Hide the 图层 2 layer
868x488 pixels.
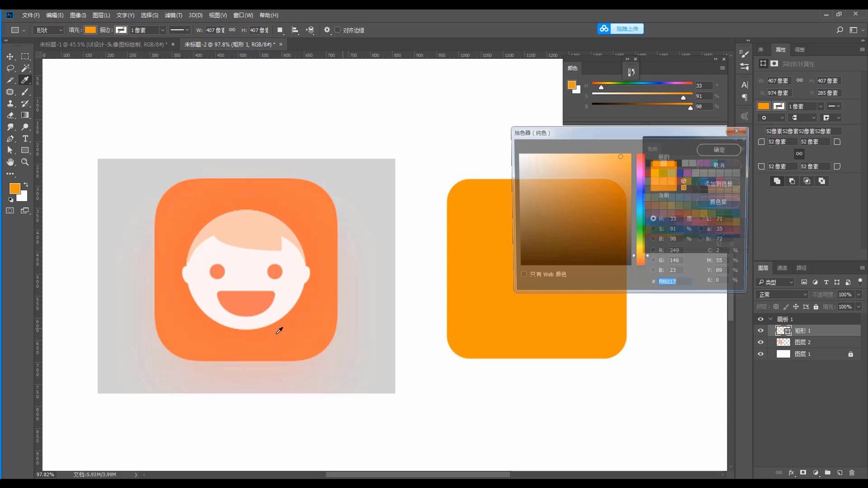tap(760, 343)
